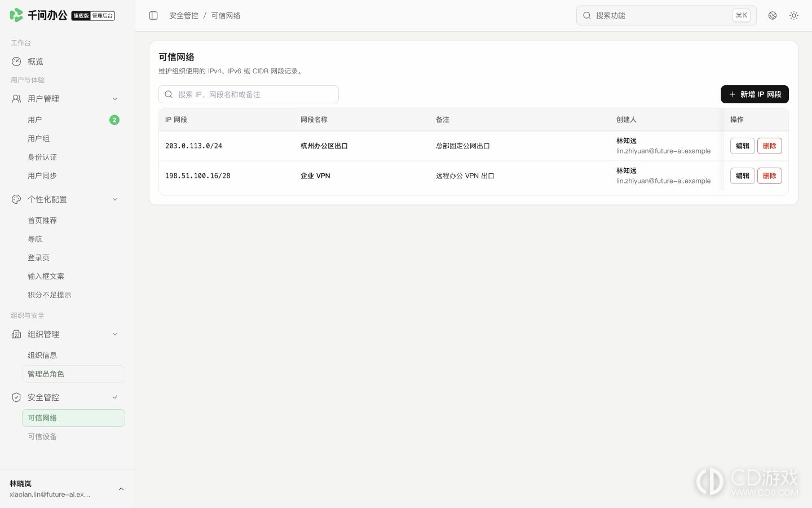
Task: Focus the 搜索 IP、网段名称或备注 input
Action: (249, 94)
